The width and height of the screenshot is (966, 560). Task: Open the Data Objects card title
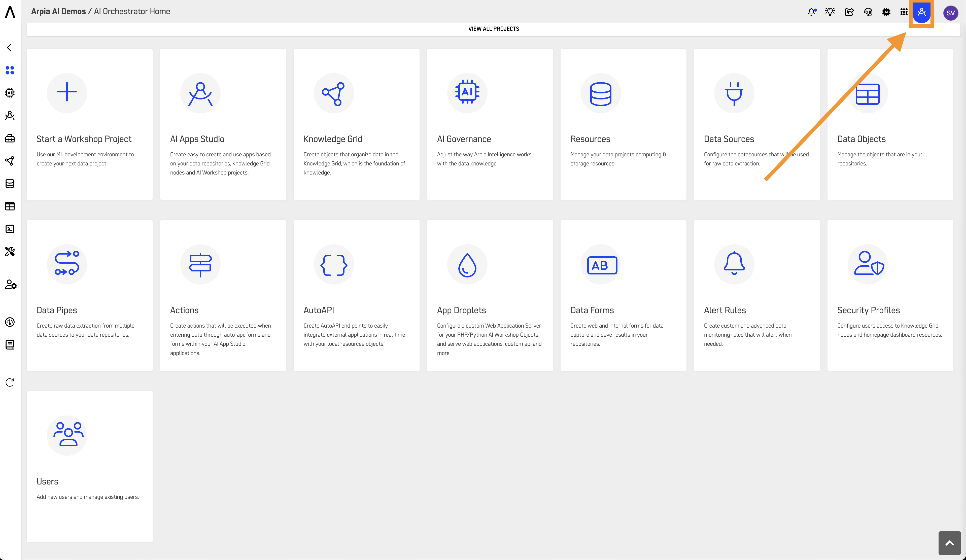tap(861, 139)
